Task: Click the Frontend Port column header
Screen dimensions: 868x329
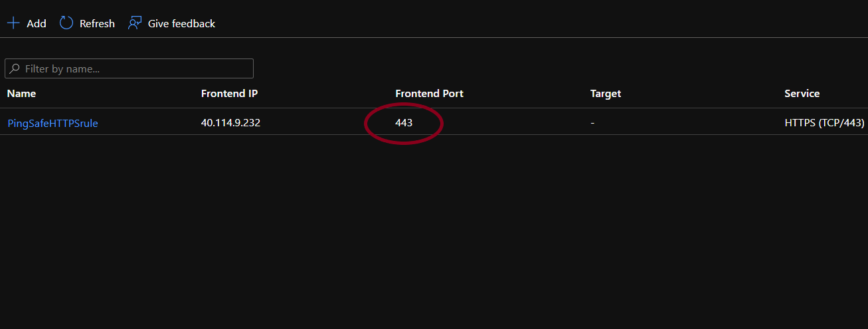Action: (x=429, y=94)
